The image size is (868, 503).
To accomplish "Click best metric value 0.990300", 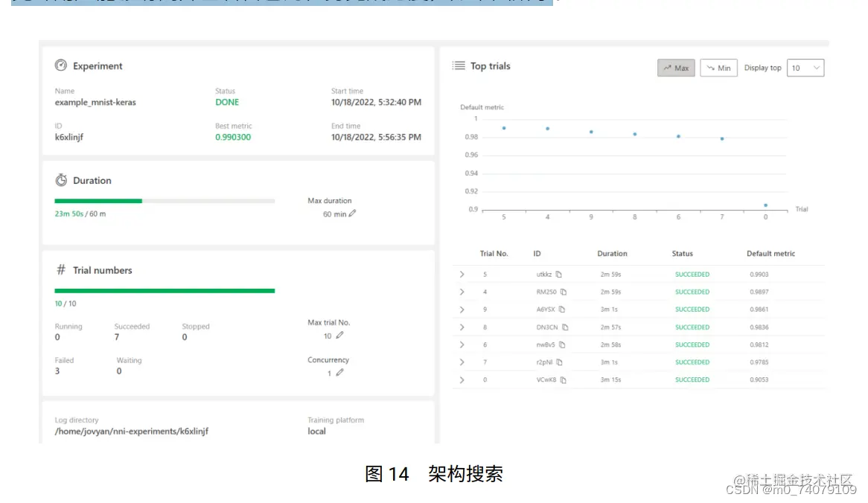I will point(233,137).
